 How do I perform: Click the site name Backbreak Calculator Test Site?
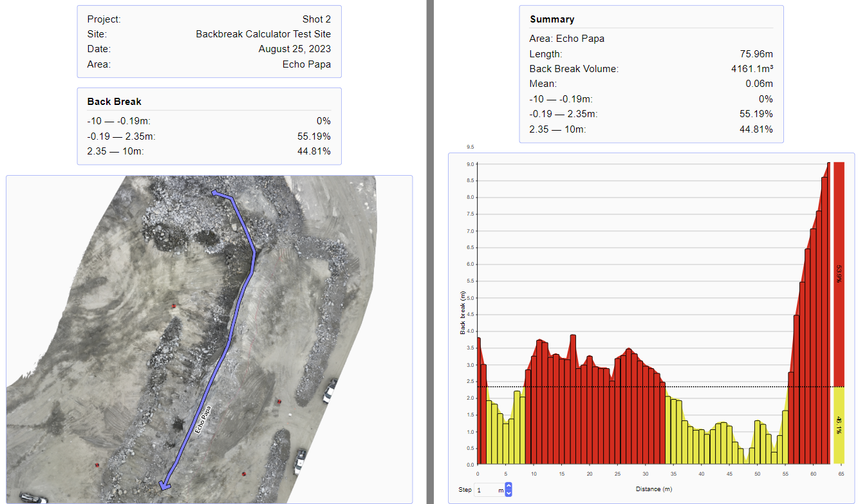[x=263, y=34]
